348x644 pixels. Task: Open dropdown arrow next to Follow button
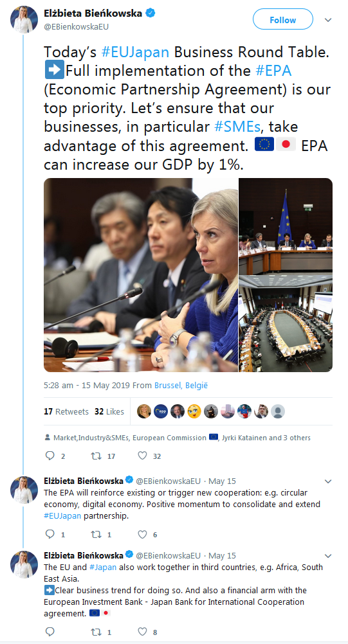click(x=328, y=20)
